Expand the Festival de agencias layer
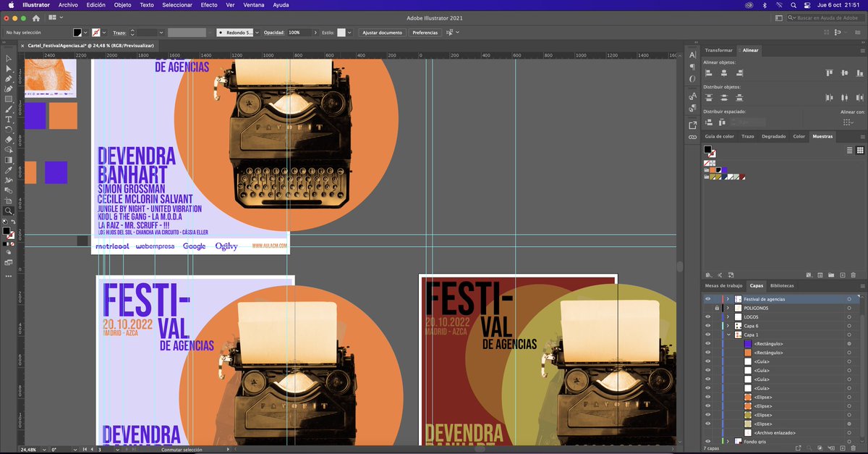The width and height of the screenshot is (868, 454). 728,299
